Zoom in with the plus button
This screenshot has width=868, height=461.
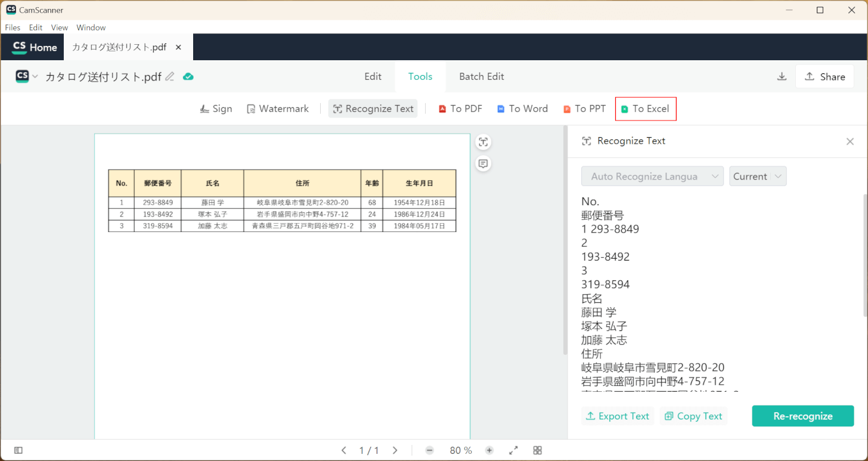coord(489,450)
